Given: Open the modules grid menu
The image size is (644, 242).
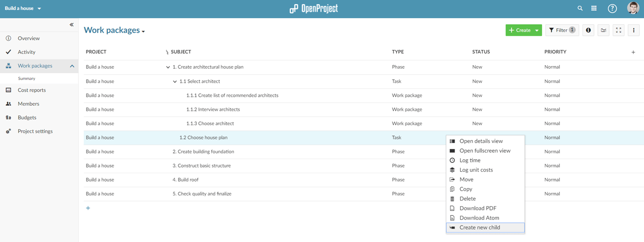Looking at the screenshot, I should click(x=594, y=8).
